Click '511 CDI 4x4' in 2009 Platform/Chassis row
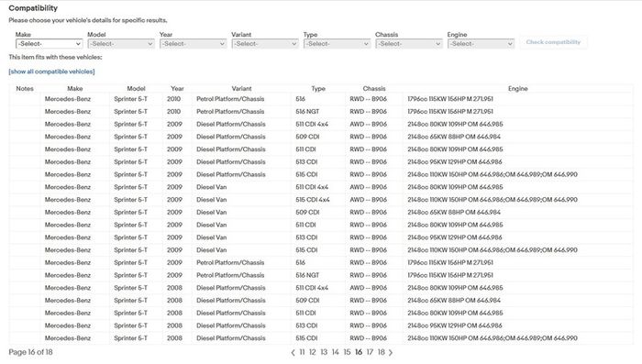 (x=312, y=124)
